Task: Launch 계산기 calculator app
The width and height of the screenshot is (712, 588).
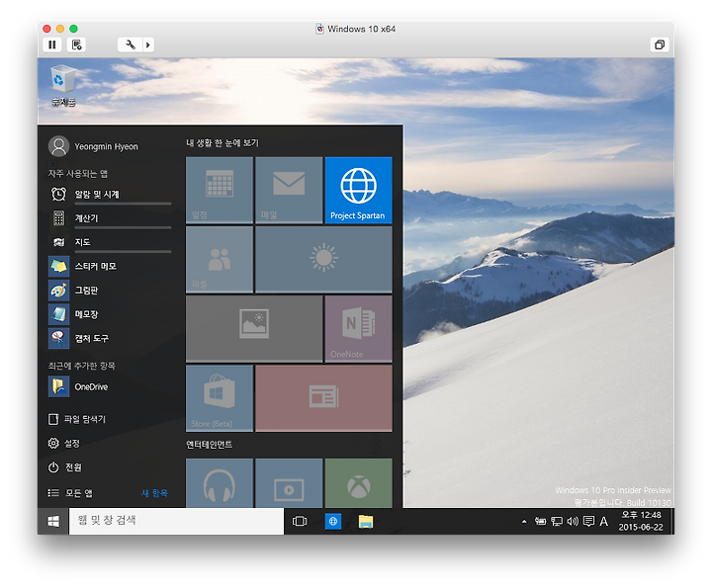Action: click(110, 218)
